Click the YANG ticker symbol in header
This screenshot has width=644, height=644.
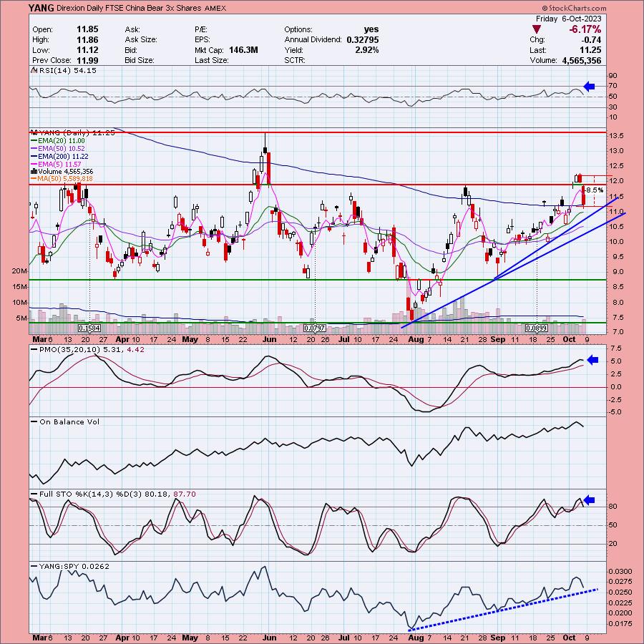pyautogui.click(x=40, y=8)
